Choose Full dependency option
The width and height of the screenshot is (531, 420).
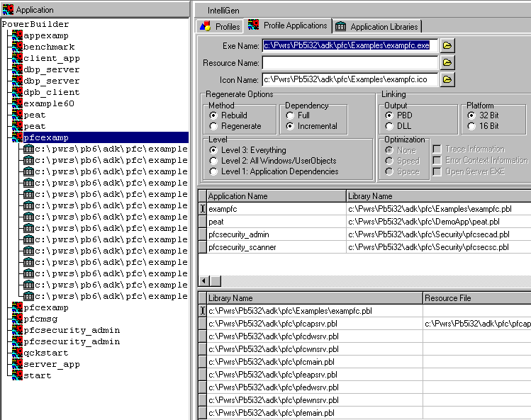(x=290, y=115)
